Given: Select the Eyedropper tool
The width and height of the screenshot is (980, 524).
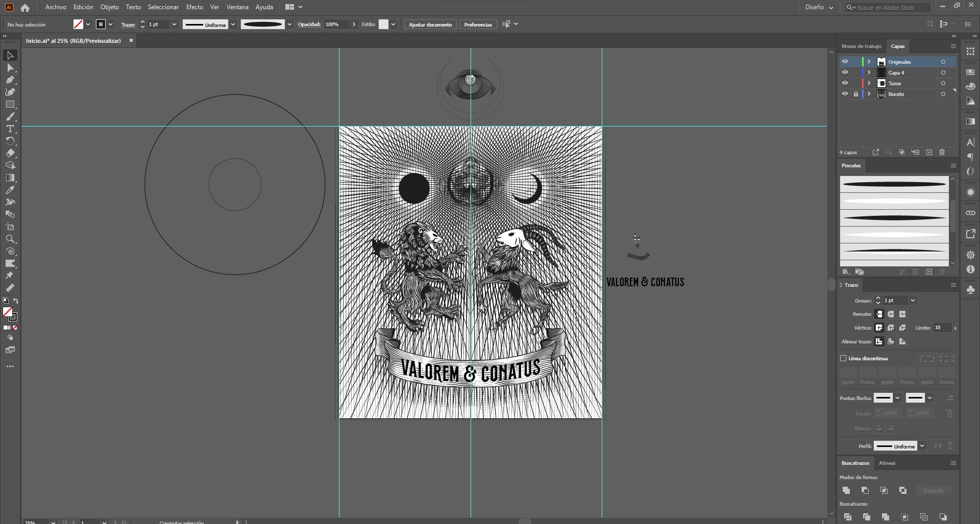Looking at the screenshot, I should click(x=10, y=190).
